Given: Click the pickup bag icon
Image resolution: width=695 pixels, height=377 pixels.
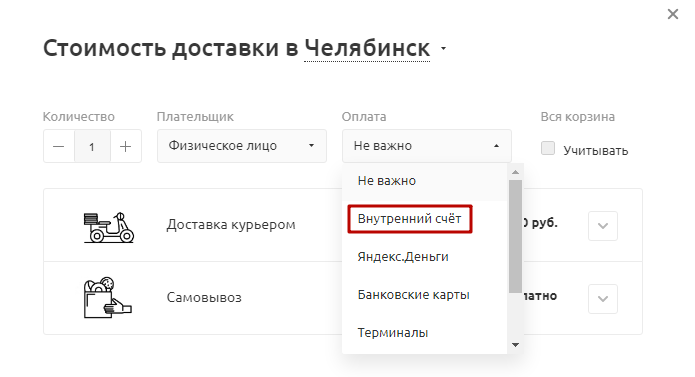Looking at the screenshot, I should [x=108, y=297].
